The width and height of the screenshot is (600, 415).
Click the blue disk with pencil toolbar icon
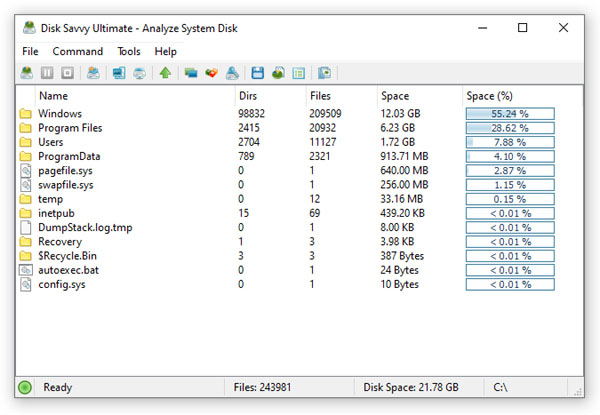(x=232, y=73)
